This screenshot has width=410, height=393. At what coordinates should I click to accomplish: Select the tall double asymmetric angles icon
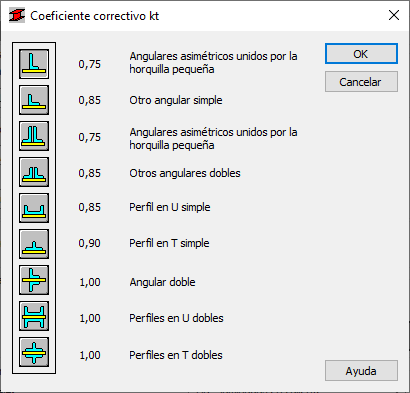coord(34,136)
